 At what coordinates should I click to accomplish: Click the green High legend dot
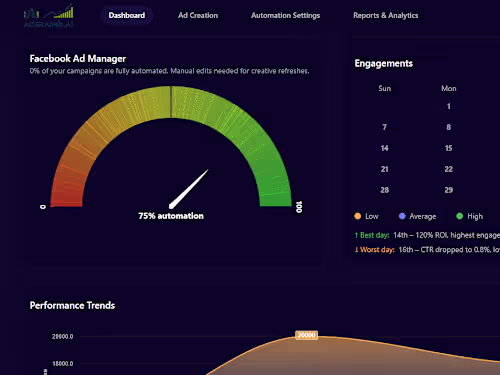pos(459,216)
